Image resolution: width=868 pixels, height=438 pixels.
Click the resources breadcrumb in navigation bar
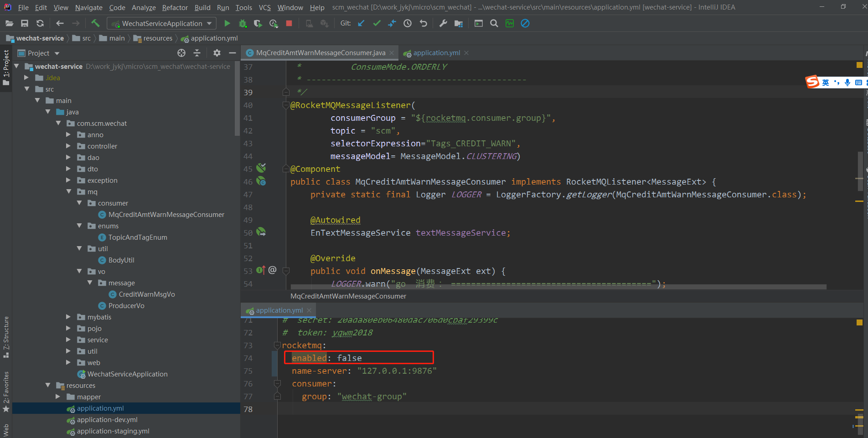[157, 38]
